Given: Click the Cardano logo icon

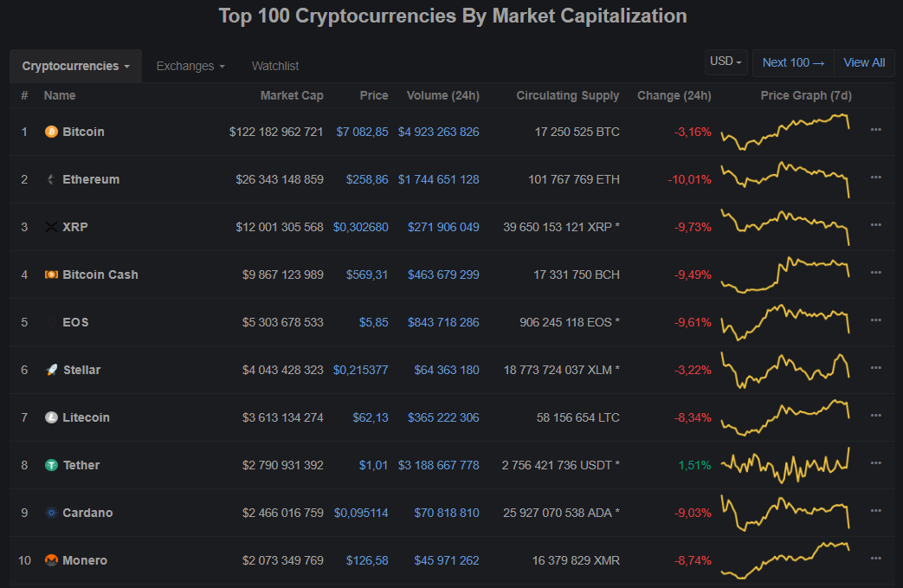Looking at the screenshot, I should [x=51, y=513].
